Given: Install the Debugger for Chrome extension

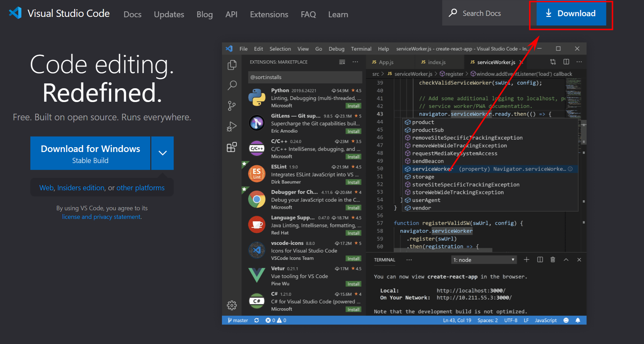Looking at the screenshot, I should click(x=354, y=208).
